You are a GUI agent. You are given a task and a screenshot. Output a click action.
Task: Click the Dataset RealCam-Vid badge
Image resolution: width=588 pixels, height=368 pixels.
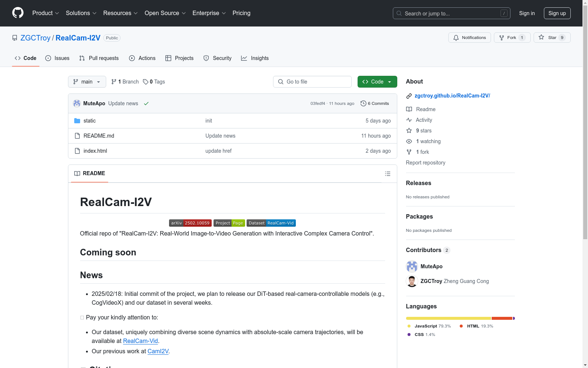click(271, 223)
